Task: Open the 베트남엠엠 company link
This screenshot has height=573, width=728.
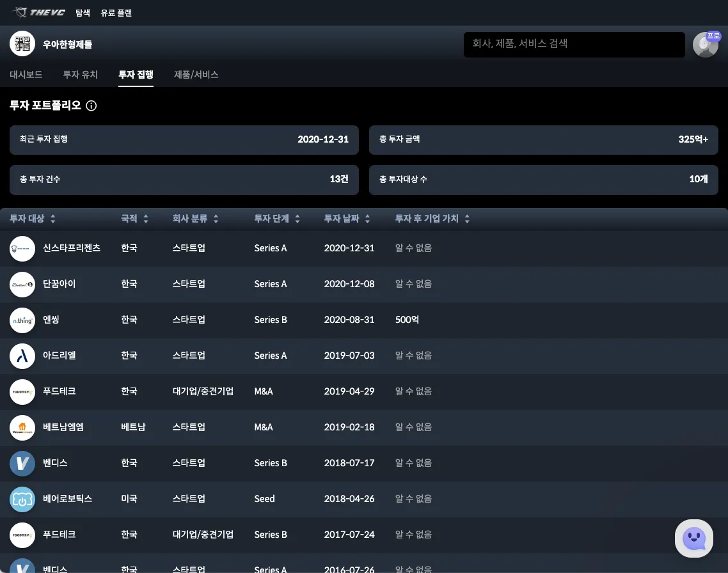Action: click(63, 427)
